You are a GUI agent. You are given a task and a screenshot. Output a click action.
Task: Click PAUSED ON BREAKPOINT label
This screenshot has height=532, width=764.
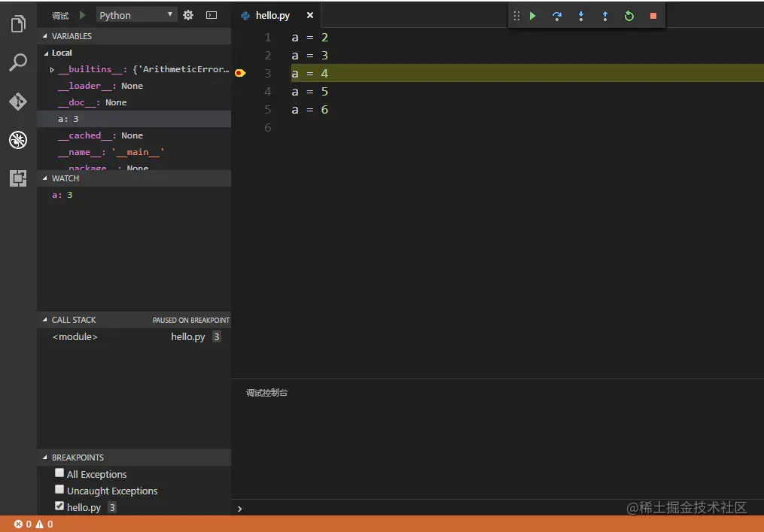click(x=191, y=320)
